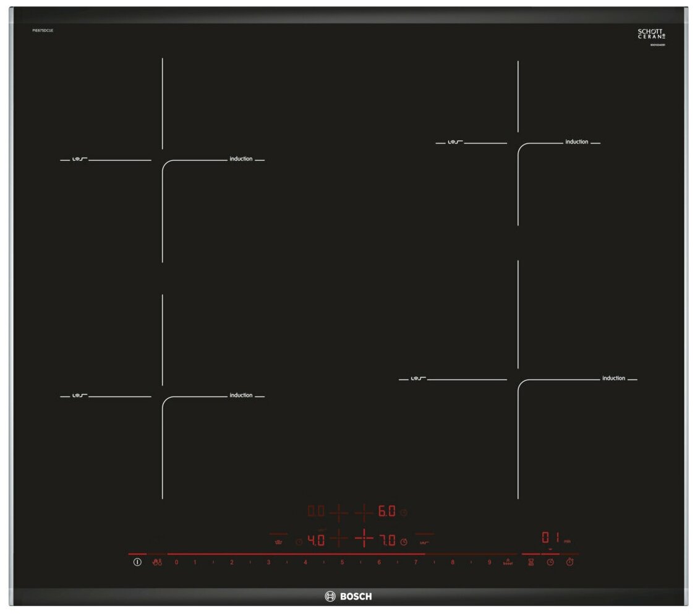Select the rear-left zone cross selector
This screenshot has height=616, width=695.
pyautogui.click(x=339, y=513)
